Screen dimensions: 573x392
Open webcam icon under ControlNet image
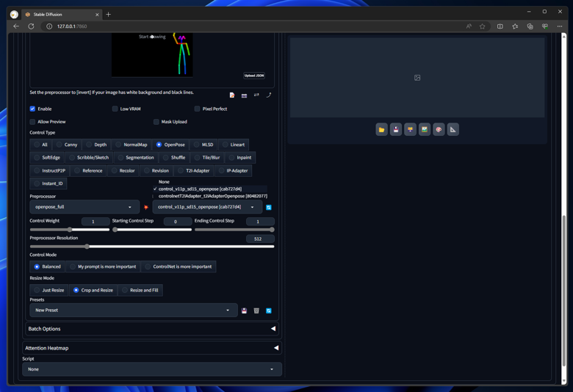point(244,95)
